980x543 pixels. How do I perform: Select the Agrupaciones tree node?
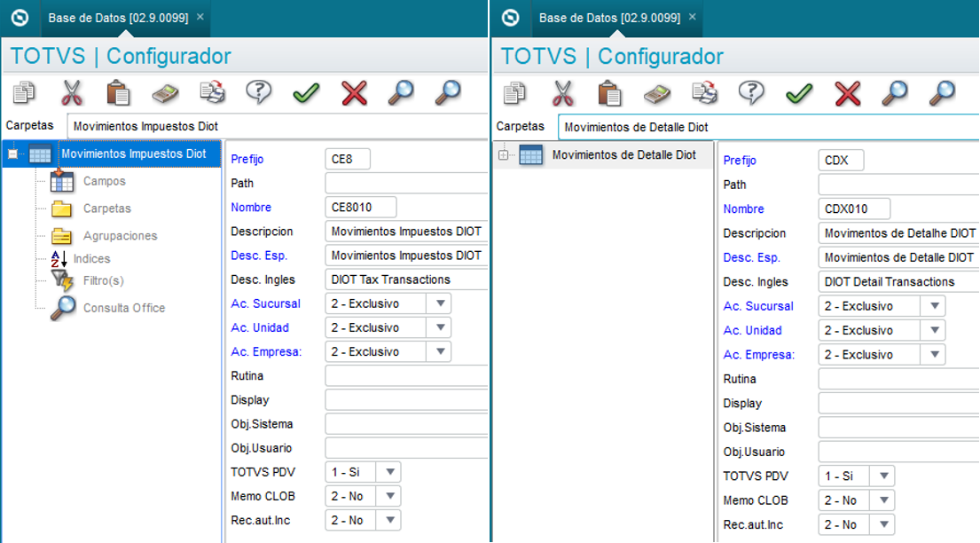(120, 236)
